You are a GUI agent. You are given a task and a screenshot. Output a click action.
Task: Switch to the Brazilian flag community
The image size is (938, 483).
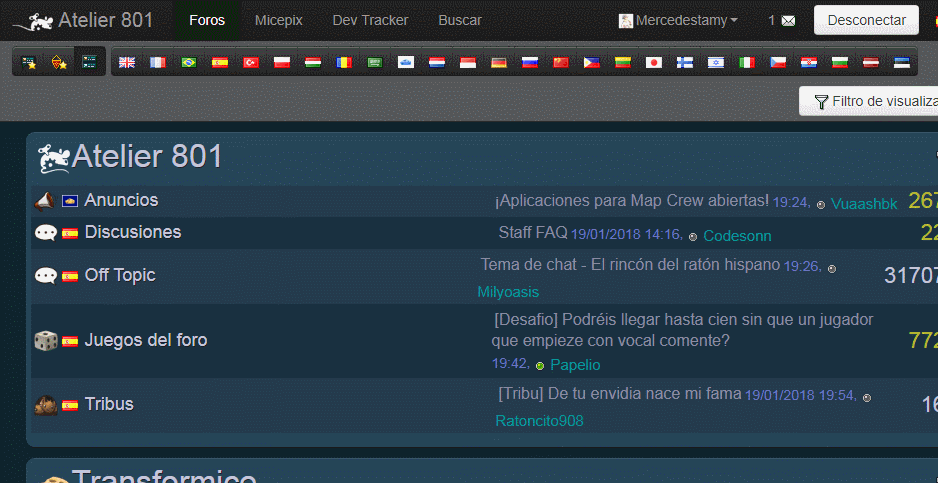pos(189,62)
